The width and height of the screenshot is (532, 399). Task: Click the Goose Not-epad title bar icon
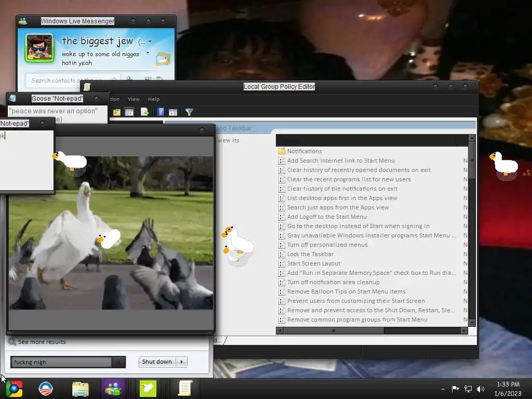[12, 98]
